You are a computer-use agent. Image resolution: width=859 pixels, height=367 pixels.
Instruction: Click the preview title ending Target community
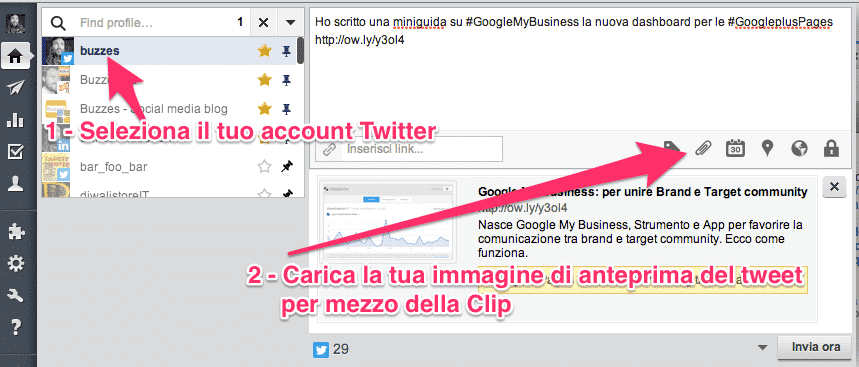(643, 192)
